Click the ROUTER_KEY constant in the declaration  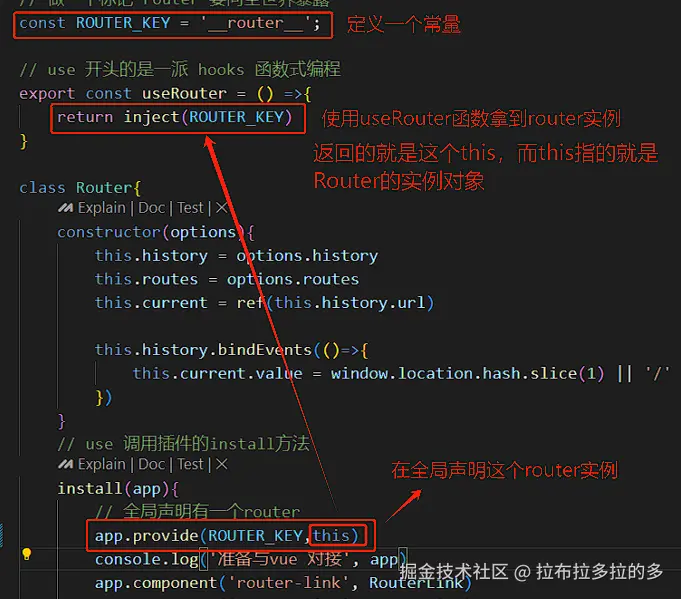123,23
